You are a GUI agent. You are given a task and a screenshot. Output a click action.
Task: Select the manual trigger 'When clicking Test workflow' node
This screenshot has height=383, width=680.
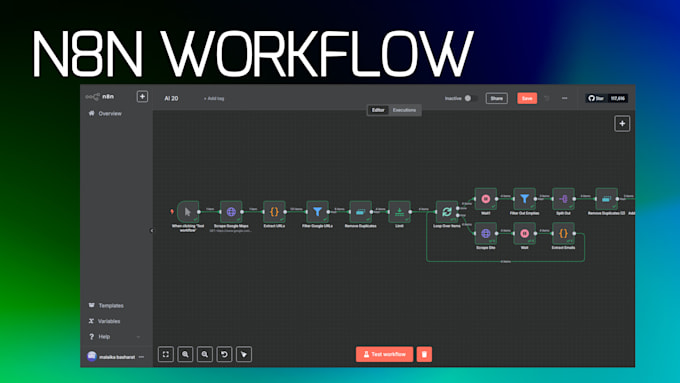[x=188, y=212]
